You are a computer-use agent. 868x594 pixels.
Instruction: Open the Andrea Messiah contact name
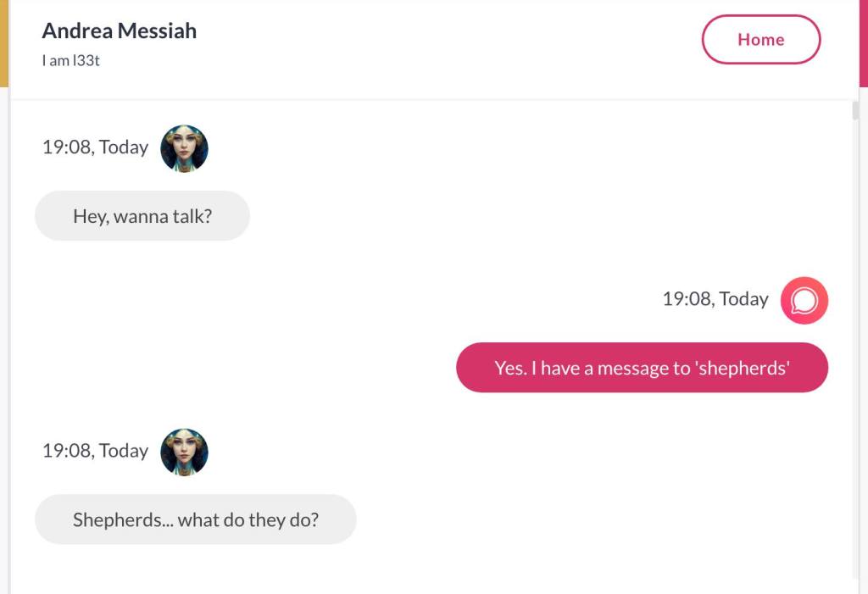[120, 31]
